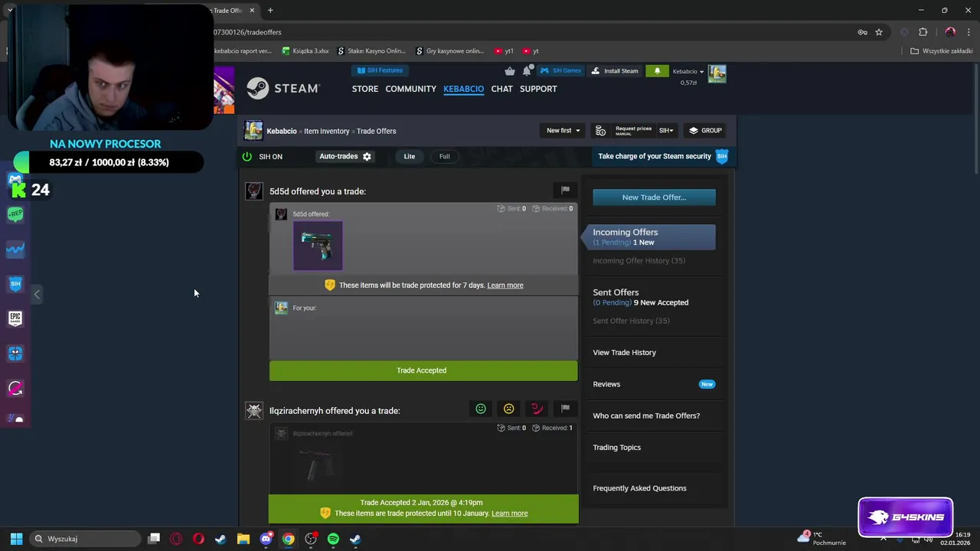Flag the trade offer from Ilqzirachernyh
The height and width of the screenshot is (551, 980).
565,409
